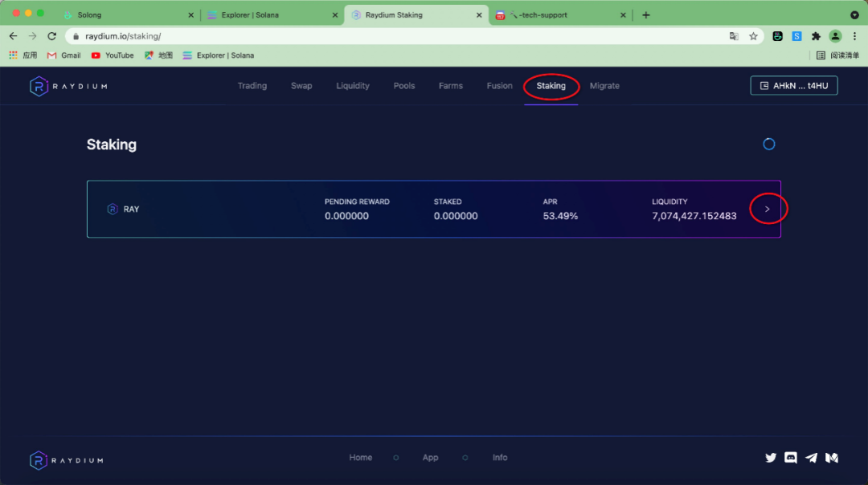This screenshot has height=485, width=868.
Task: Open the reading list button
Action: (837, 55)
